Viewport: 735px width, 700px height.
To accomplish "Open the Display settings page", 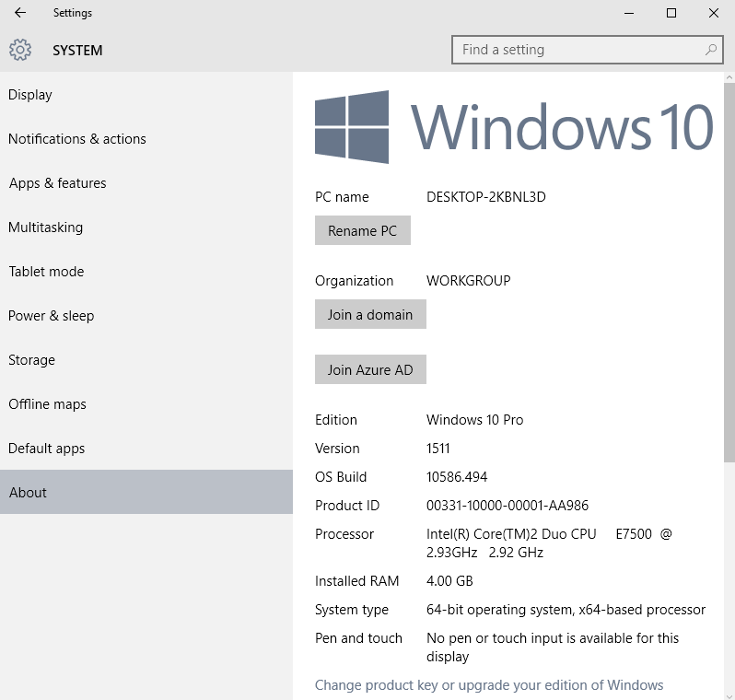I will pos(30,95).
